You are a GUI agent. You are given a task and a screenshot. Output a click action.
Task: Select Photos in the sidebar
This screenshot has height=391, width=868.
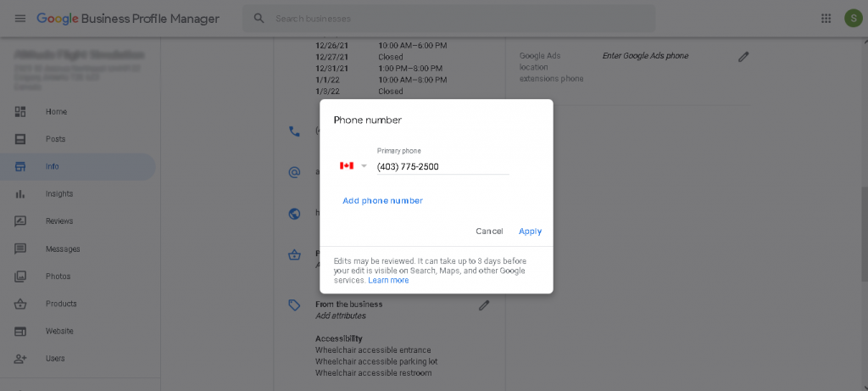pyautogui.click(x=58, y=276)
